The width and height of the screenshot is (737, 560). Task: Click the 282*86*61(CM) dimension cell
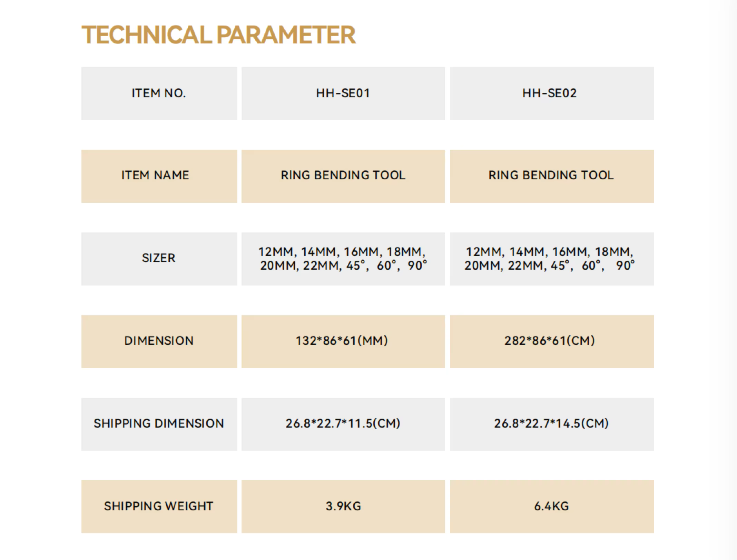coord(552,342)
